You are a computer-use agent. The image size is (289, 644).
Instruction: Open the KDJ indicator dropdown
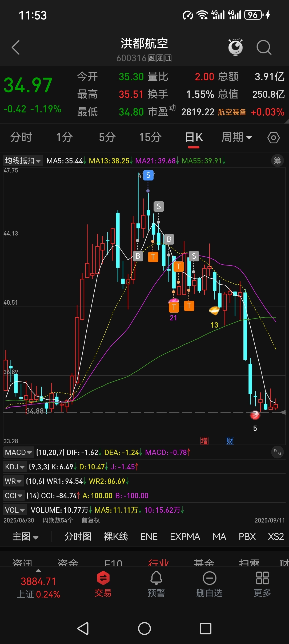coord(15,467)
